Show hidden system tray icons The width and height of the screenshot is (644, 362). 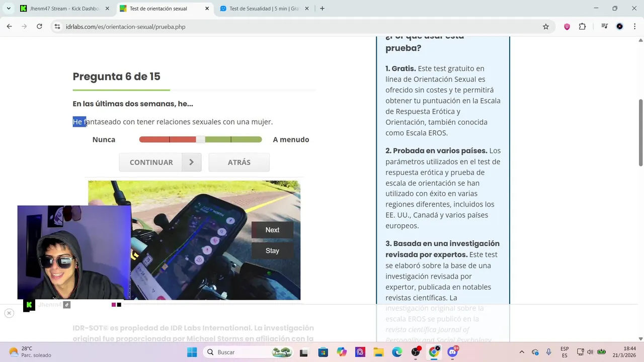tap(522, 352)
